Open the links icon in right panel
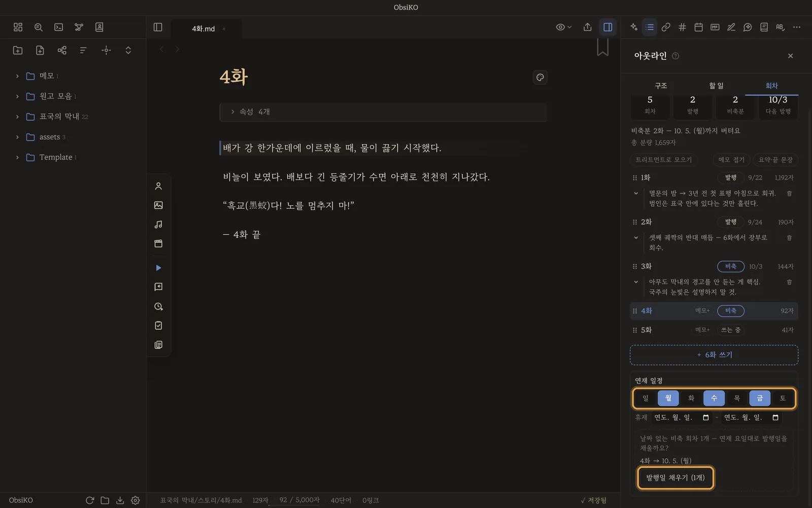Image resolution: width=812 pixels, height=508 pixels. pyautogui.click(x=666, y=27)
